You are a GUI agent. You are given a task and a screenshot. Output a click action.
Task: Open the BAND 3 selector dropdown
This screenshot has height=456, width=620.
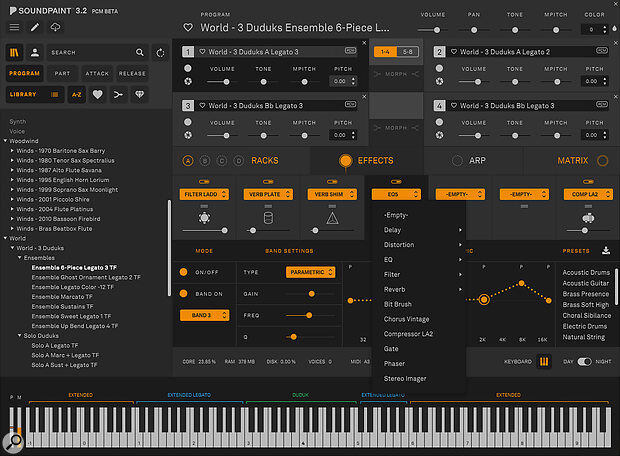click(x=204, y=315)
